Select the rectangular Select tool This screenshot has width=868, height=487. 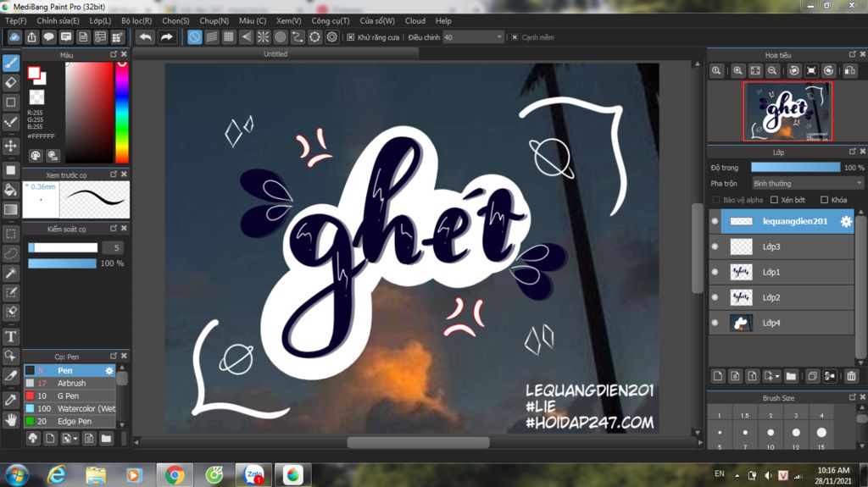pyautogui.click(x=10, y=234)
